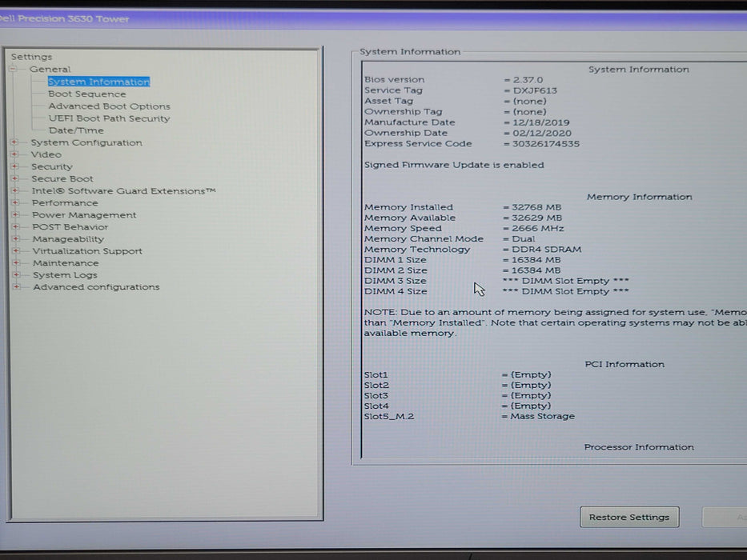Click the Processor Information heading

pos(639,447)
